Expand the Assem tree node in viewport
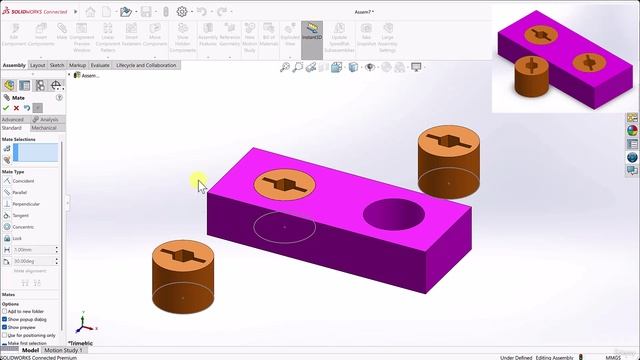This screenshot has width=640, height=360. coord(69,75)
